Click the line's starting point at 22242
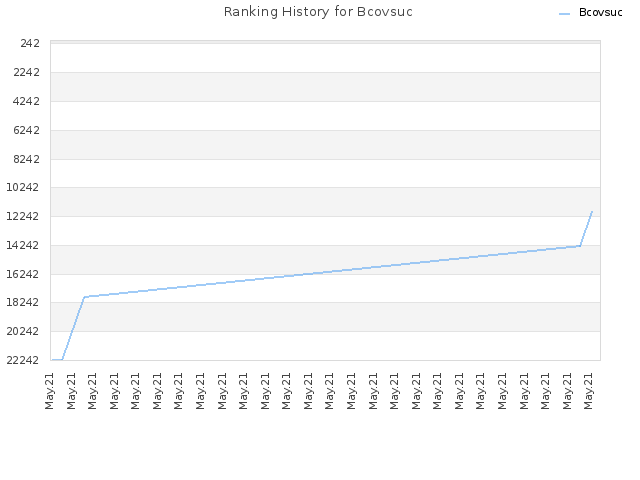The width and height of the screenshot is (640, 480). point(52,360)
